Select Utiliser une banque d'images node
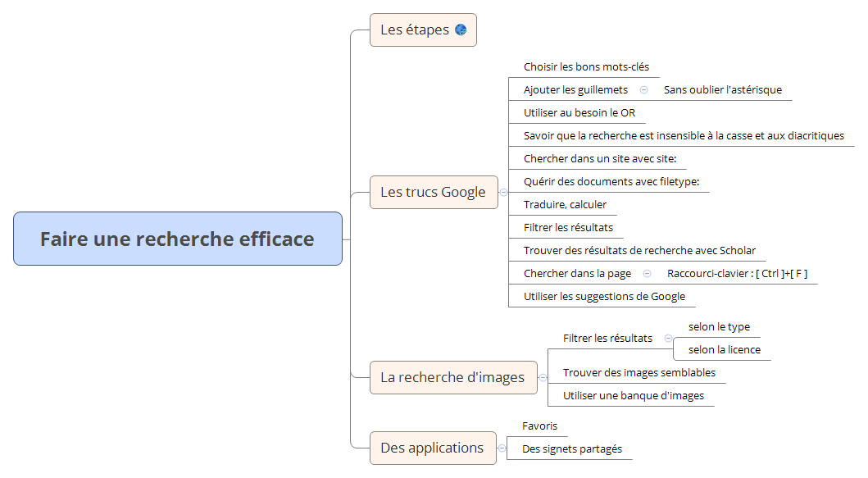This screenshot has height=478, width=868. tap(633, 396)
